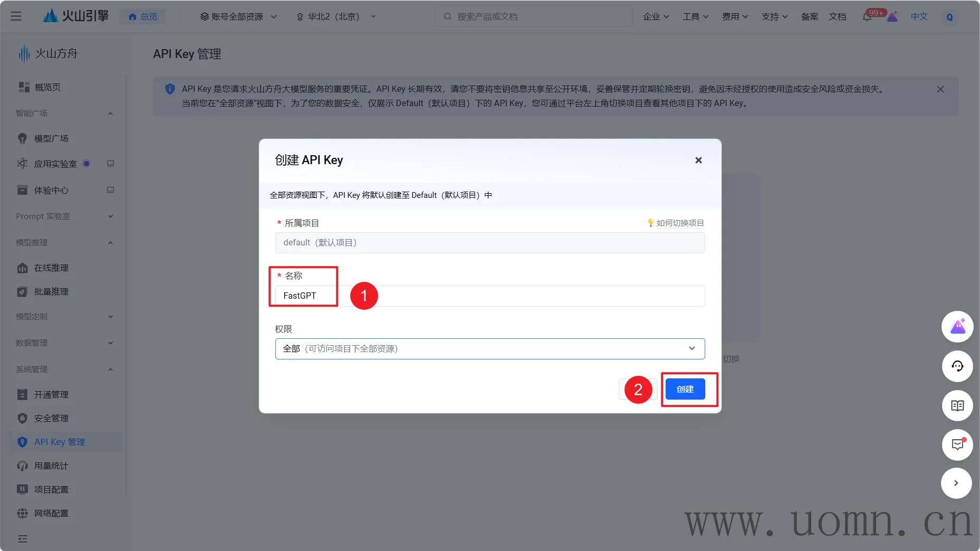
Task: Open the notification bell icon
Action: (x=867, y=17)
